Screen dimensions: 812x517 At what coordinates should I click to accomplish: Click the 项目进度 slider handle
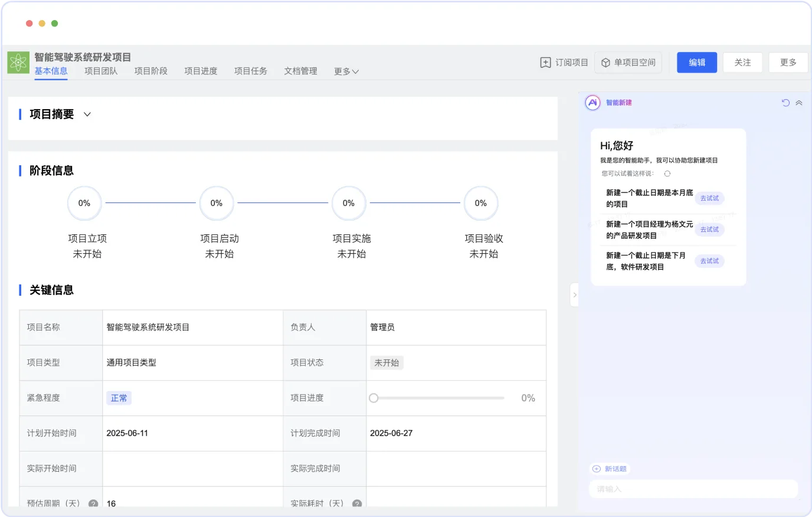[x=374, y=398]
